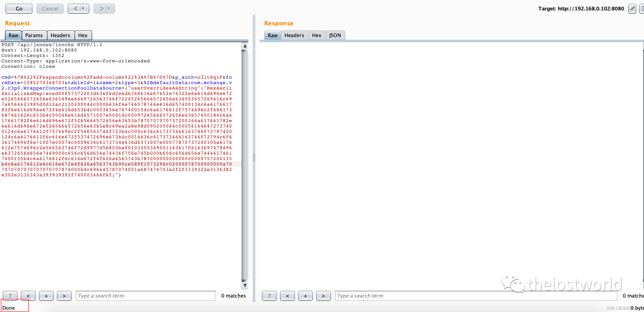Click response search previous match arrow
Viewport: 644px width, 312px height.
pos(287,296)
